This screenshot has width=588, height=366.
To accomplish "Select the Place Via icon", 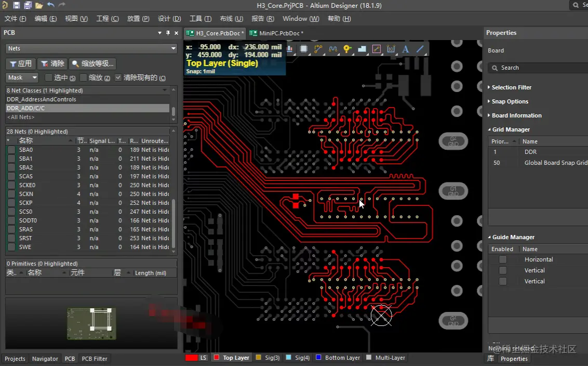I will [x=348, y=49].
